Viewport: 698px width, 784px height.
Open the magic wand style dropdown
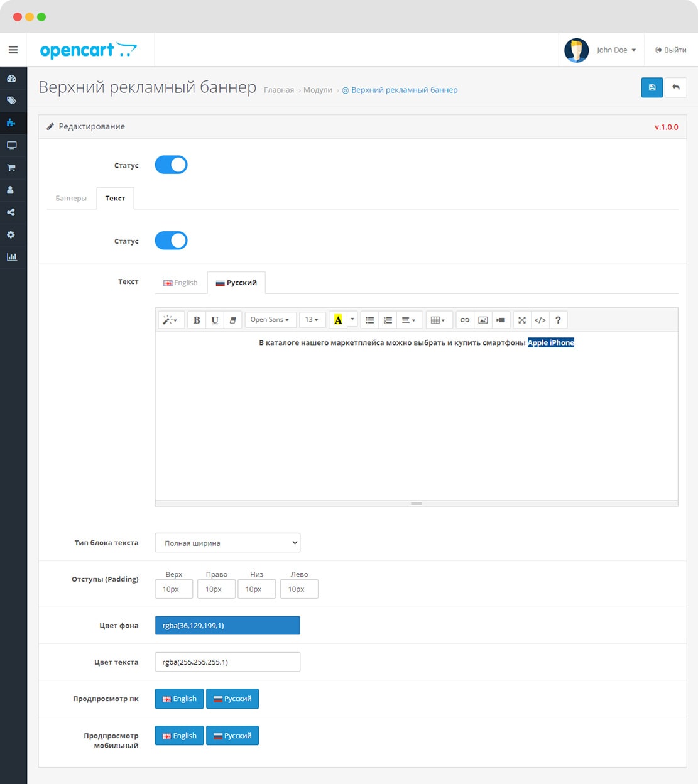(x=170, y=320)
